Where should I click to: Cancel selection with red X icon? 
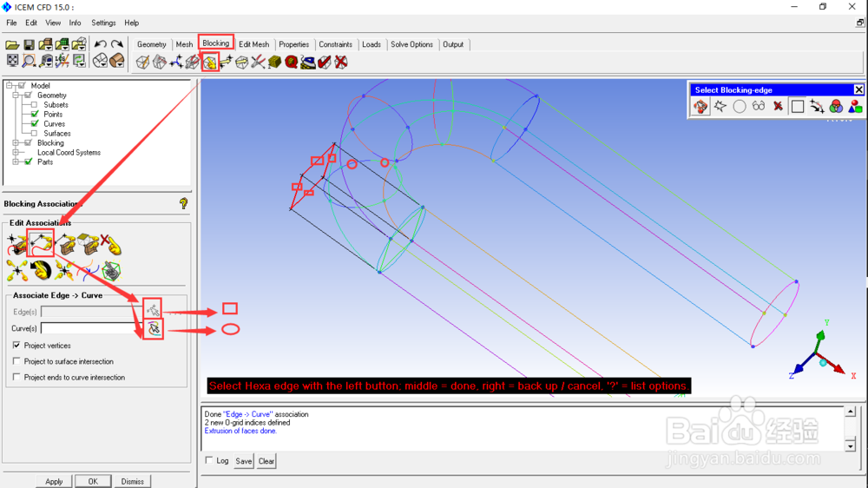[x=779, y=106]
